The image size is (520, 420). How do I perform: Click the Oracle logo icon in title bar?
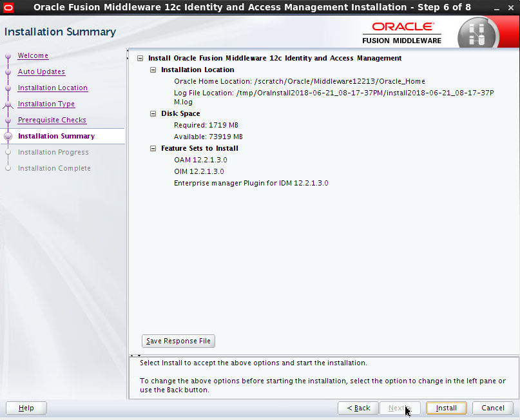[x=8, y=7]
